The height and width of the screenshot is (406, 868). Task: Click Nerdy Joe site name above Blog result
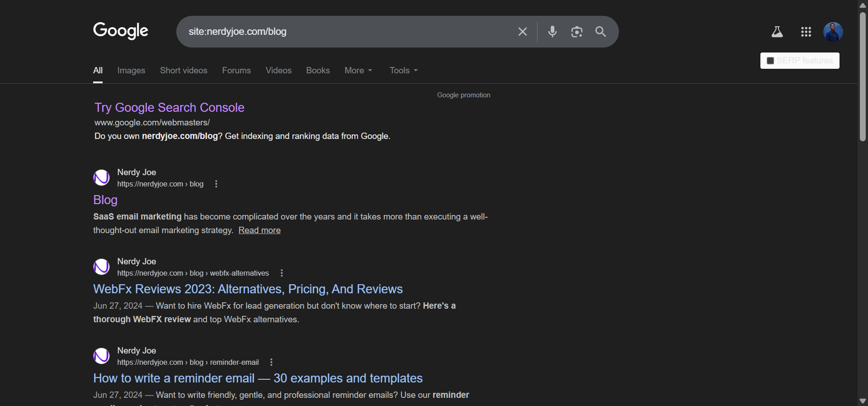click(x=137, y=172)
